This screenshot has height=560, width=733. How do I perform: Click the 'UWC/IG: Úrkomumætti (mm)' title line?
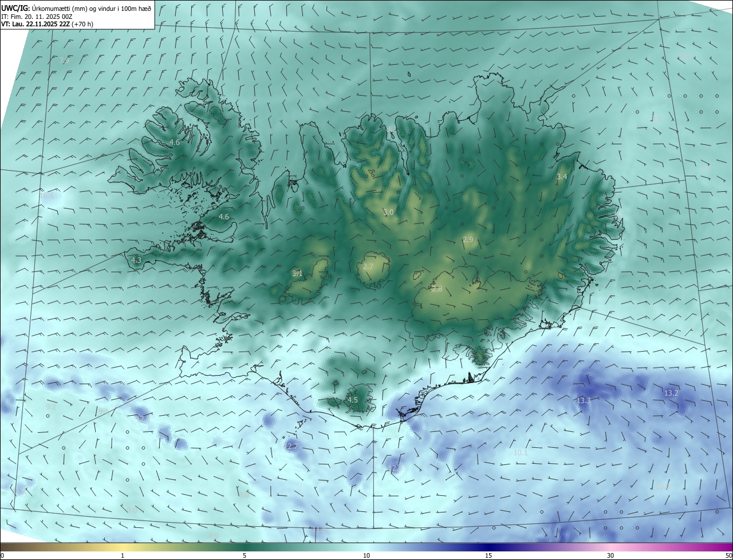pyautogui.click(x=76, y=8)
